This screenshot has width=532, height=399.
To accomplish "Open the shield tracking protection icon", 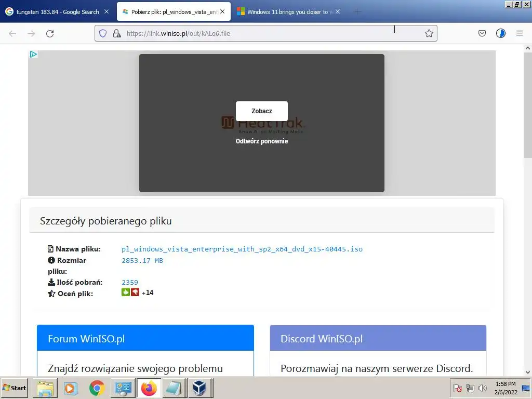I will (103, 33).
